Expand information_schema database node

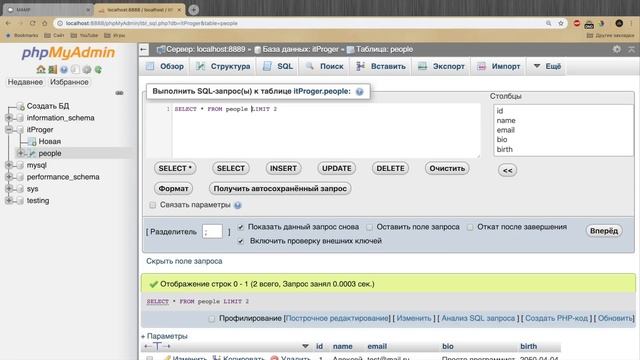click(x=9, y=118)
